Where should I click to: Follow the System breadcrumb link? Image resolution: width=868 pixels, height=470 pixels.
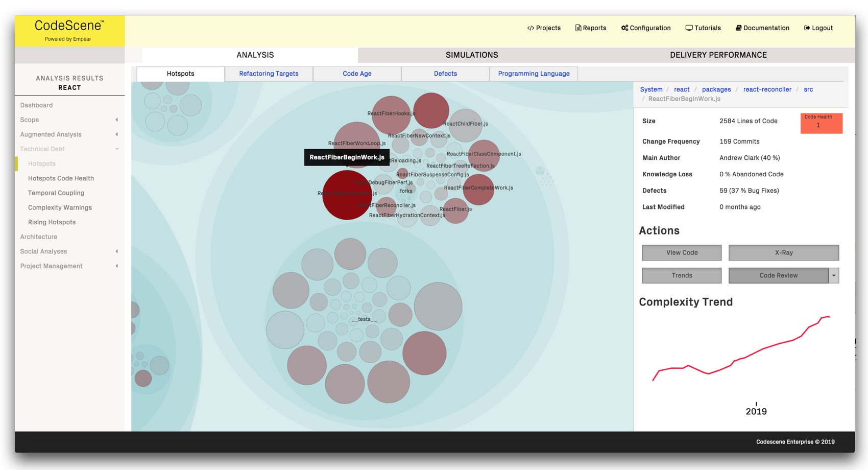[x=651, y=89]
